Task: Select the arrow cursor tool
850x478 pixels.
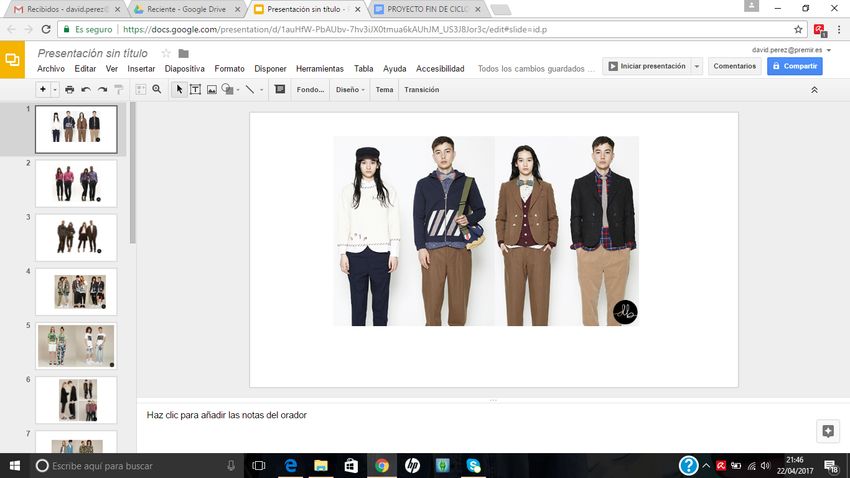Action: [x=180, y=89]
